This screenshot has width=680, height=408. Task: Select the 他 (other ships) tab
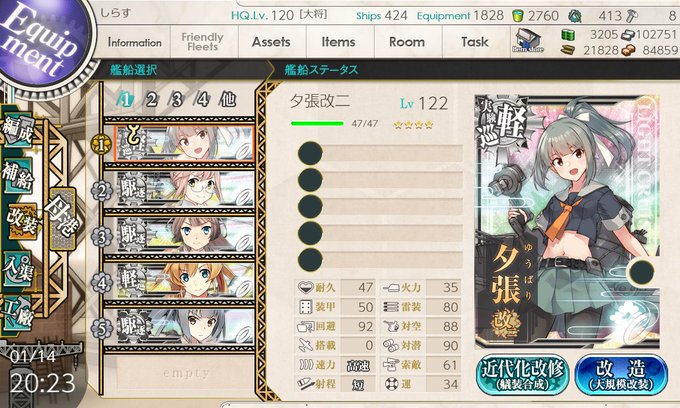(x=227, y=100)
